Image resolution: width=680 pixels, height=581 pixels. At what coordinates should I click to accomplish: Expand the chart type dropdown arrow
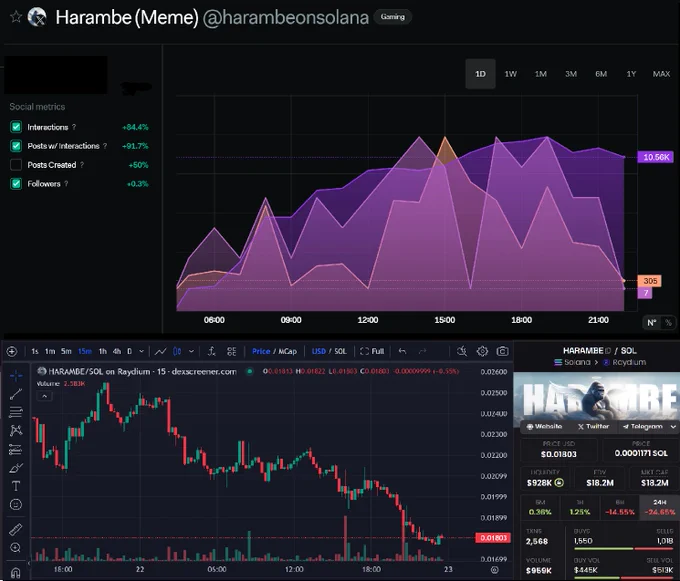[x=191, y=351]
